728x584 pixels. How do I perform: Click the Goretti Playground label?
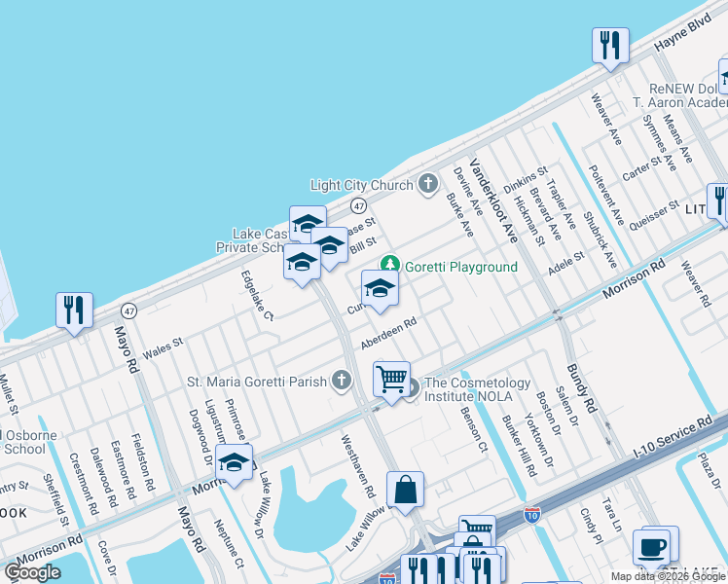click(x=461, y=267)
